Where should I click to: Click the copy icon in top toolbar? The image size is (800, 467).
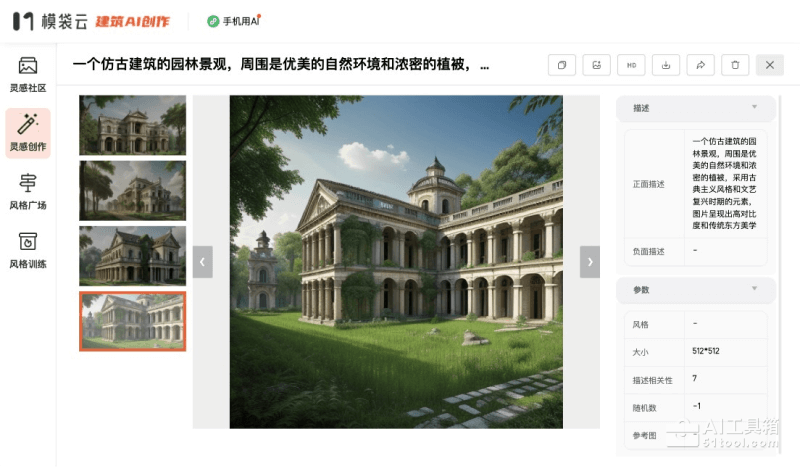point(562,65)
